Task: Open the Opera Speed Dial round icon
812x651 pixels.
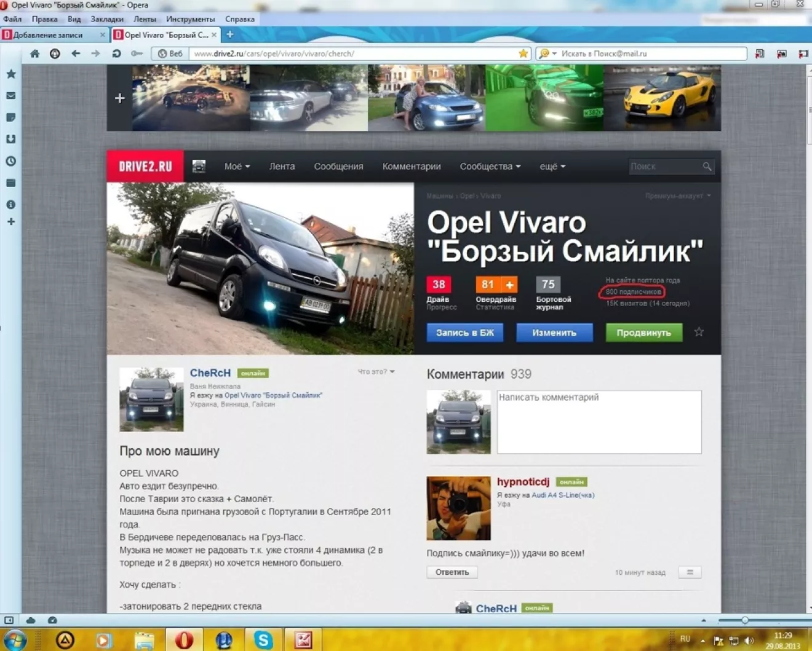Action: [x=55, y=53]
